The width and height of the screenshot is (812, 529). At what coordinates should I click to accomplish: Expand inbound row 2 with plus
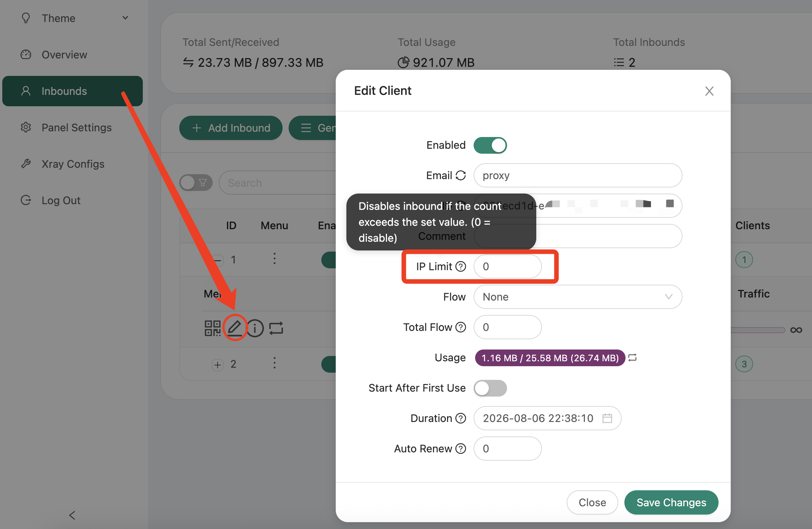click(x=218, y=365)
